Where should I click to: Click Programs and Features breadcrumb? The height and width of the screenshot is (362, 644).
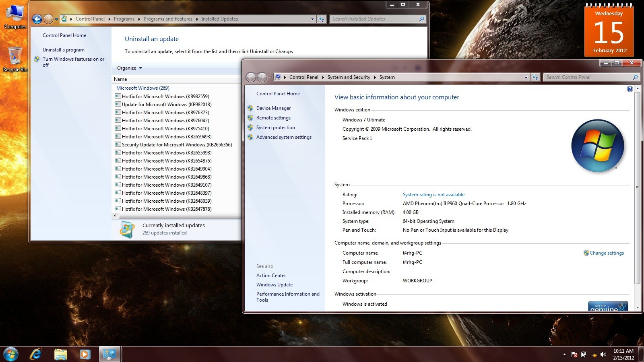pyautogui.click(x=168, y=19)
